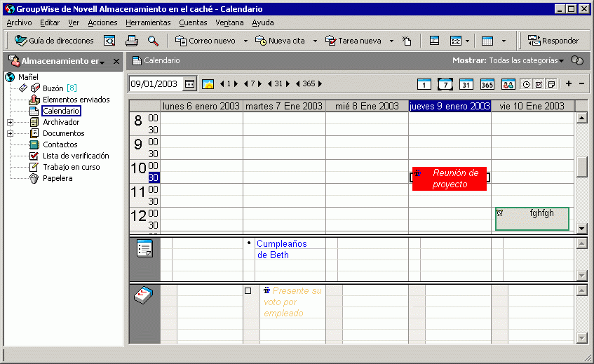Open the Papelera trash folder

coord(58,178)
